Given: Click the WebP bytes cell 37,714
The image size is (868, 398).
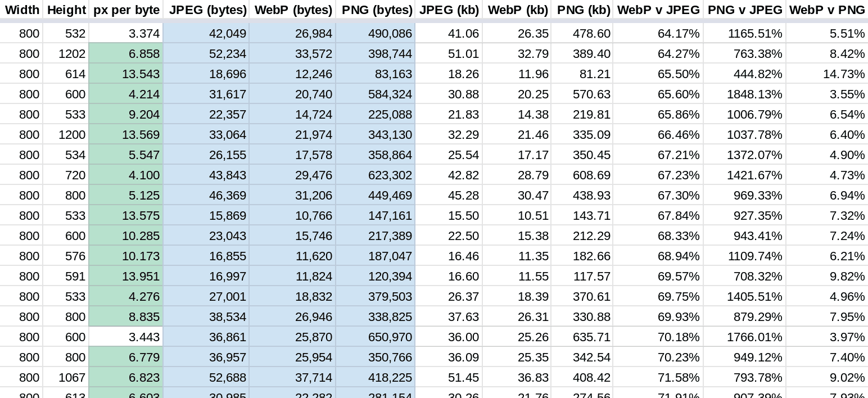Looking at the screenshot, I should 293,378.
